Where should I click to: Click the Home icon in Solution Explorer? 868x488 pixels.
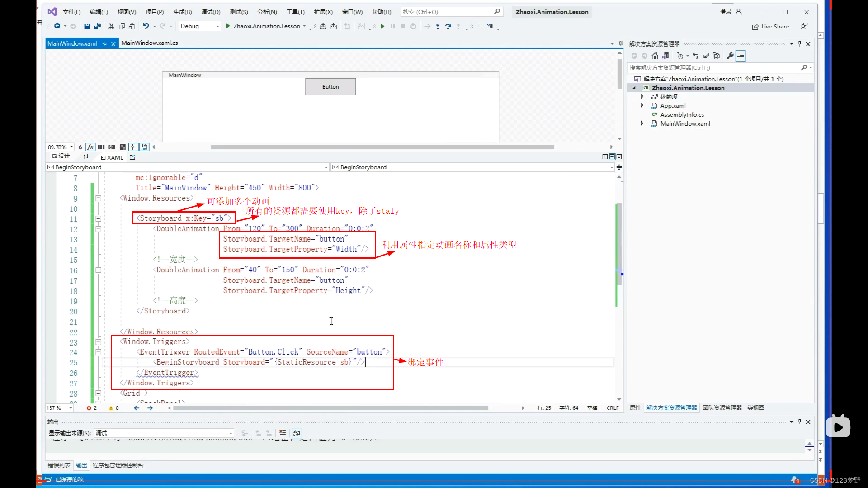[655, 56]
